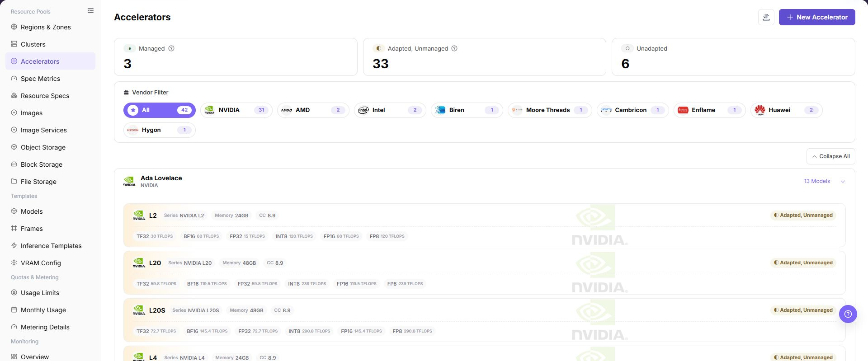Click the Images sidebar icon

click(14, 113)
